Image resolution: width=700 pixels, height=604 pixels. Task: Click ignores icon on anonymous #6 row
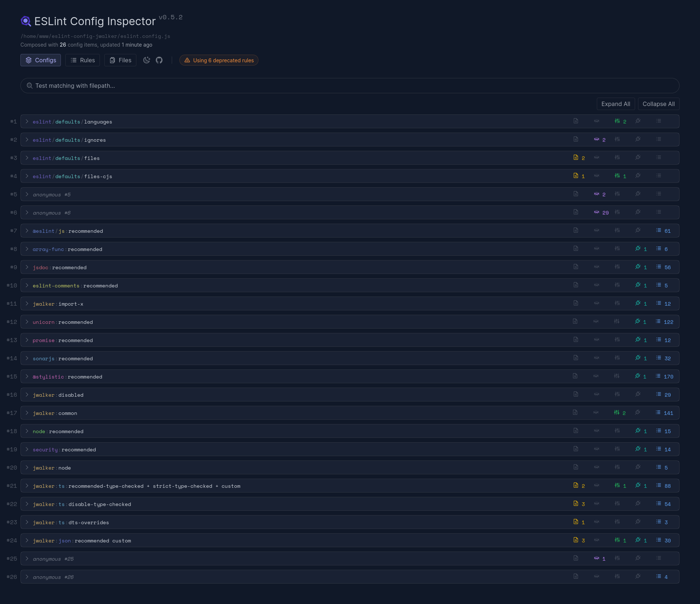(596, 212)
